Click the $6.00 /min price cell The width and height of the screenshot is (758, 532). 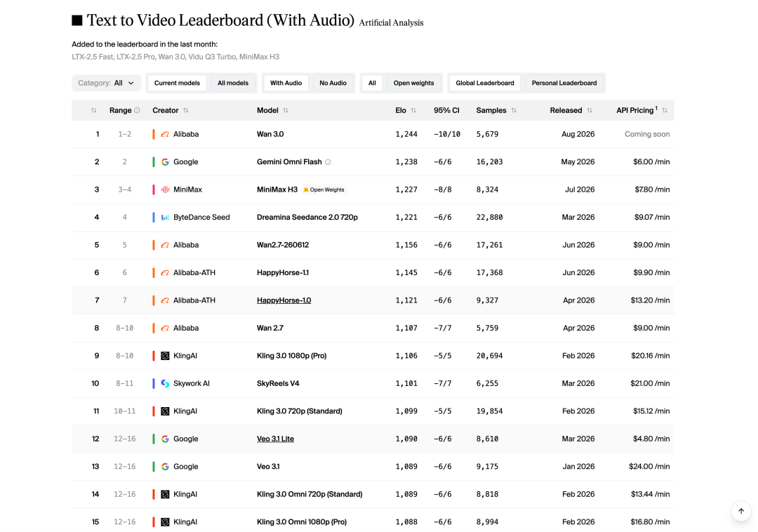[651, 162]
